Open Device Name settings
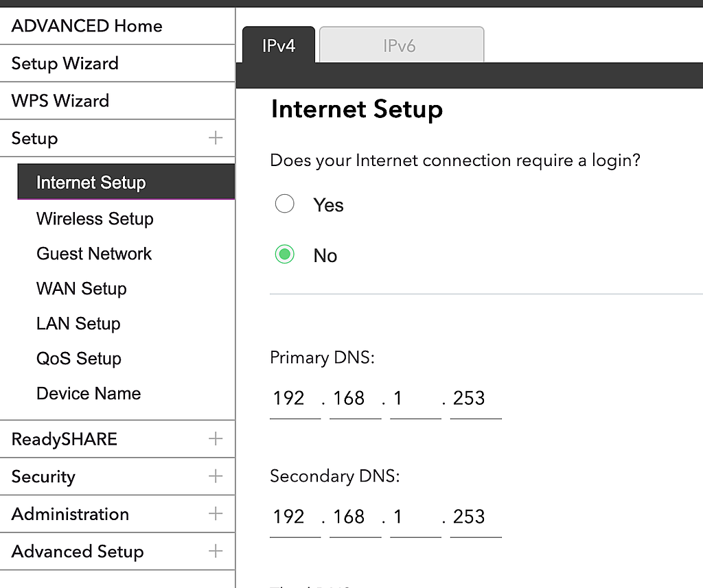The image size is (703, 588). [x=89, y=394]
